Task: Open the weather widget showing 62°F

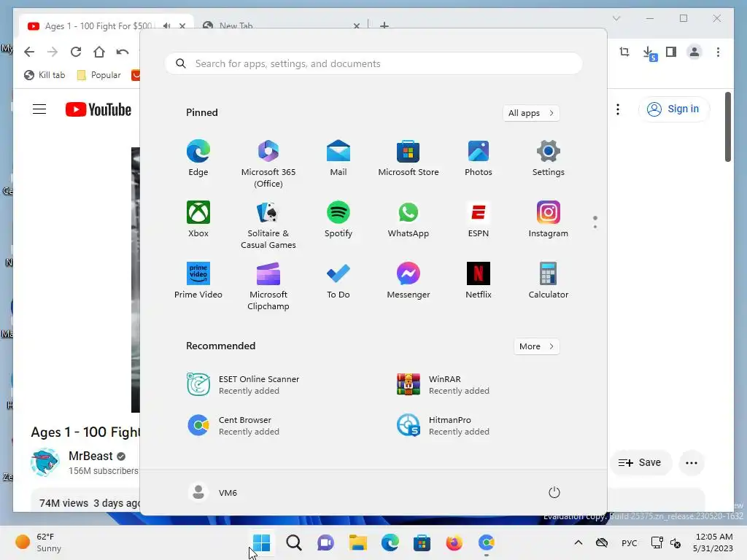Action: [38, 542]
